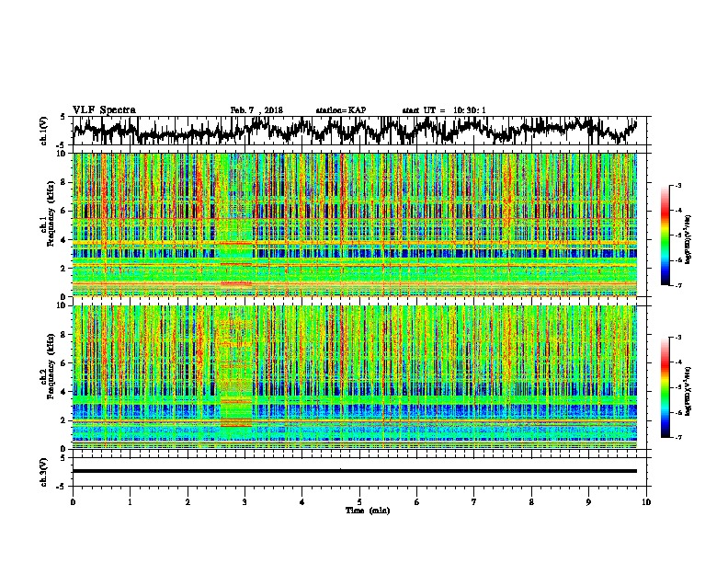Click the "ch.3(V)" axis label
Viewport: 728px width, 563px height.
point(44,473)
